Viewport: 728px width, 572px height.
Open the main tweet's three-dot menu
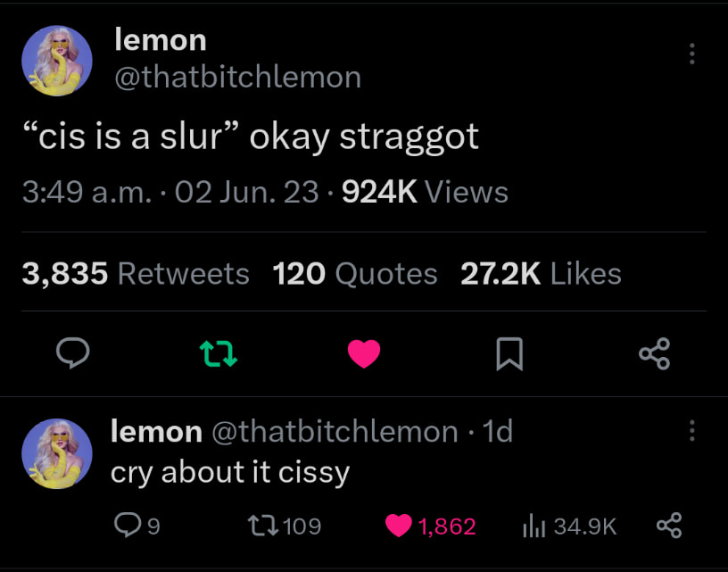click(691, 54)
